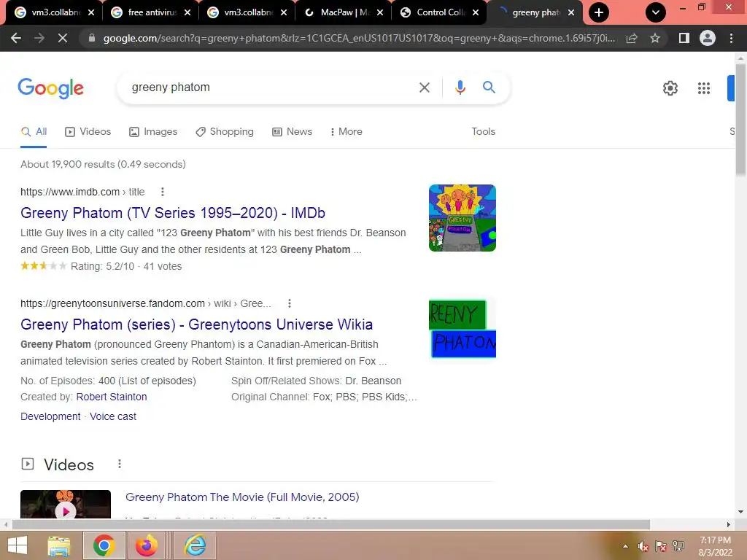Viewport: 747px width, 560px height.
Task: Open File Explorer from taskbar
Action: pyautogui.click(x=59, y=545)
